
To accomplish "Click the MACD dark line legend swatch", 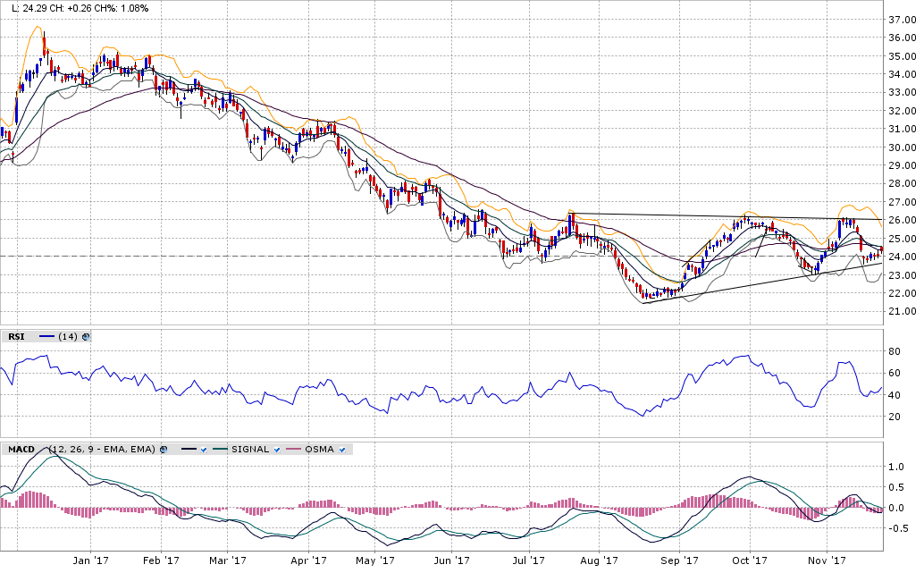I will pyautogui.click(x=189, y=449).
